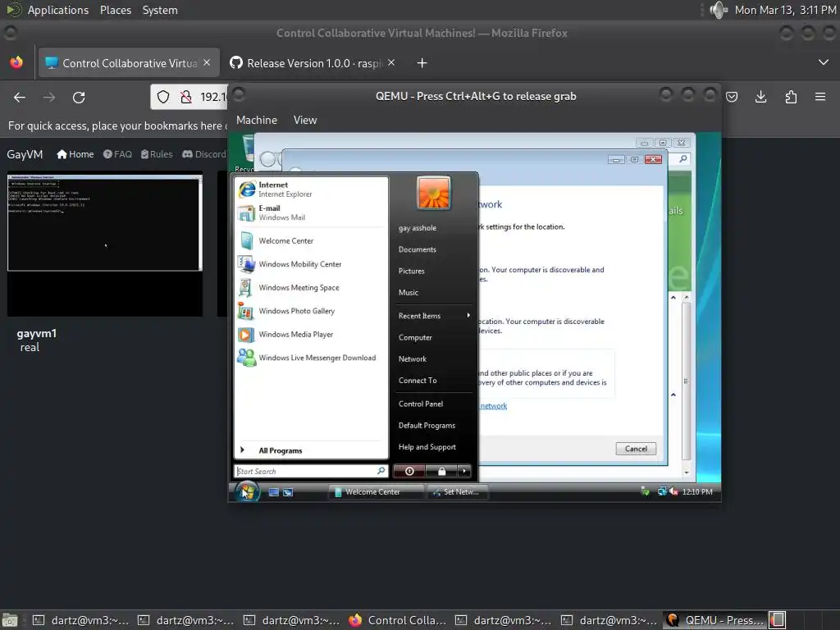840x630 pixels.
Task: Open Windows Meeting Space
Action: tap(311, 288)
